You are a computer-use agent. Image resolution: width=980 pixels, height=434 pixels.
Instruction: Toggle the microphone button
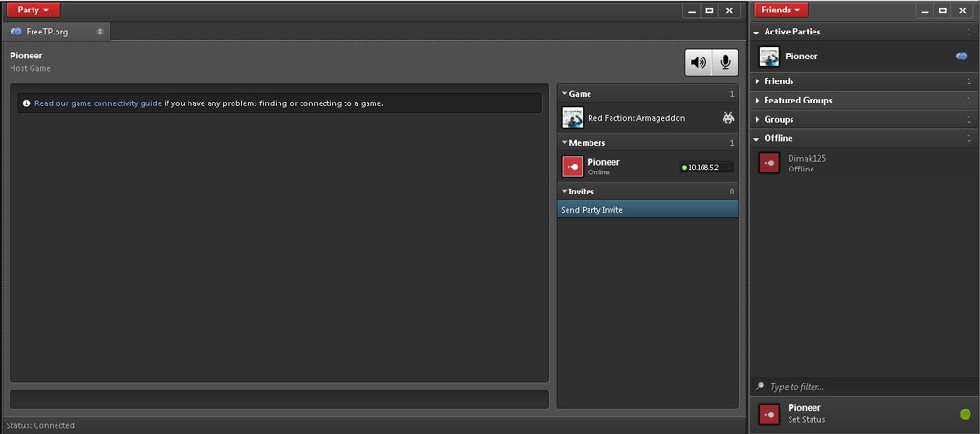(x=725, y=62)
